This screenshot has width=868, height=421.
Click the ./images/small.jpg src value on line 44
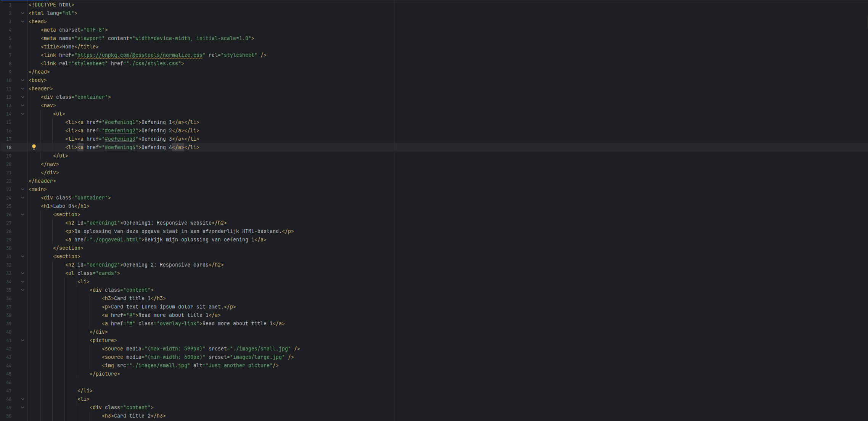160,366
